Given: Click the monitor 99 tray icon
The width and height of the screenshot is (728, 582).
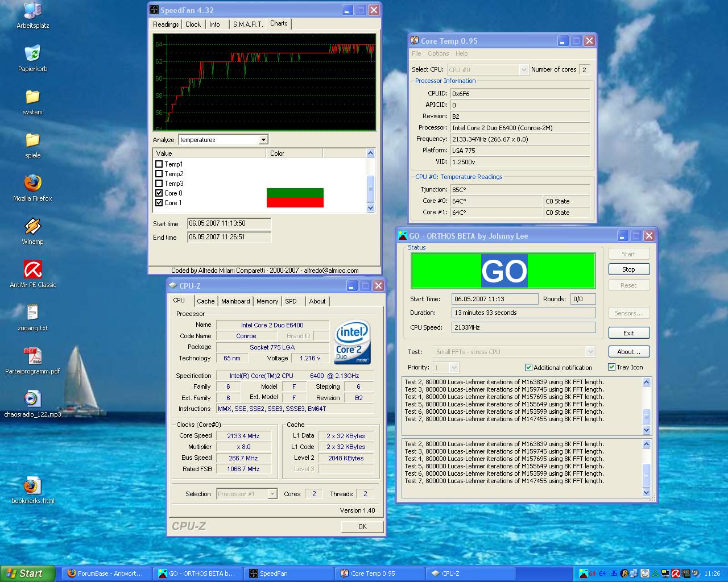Looking at the screenshot, I should (665, 573).
